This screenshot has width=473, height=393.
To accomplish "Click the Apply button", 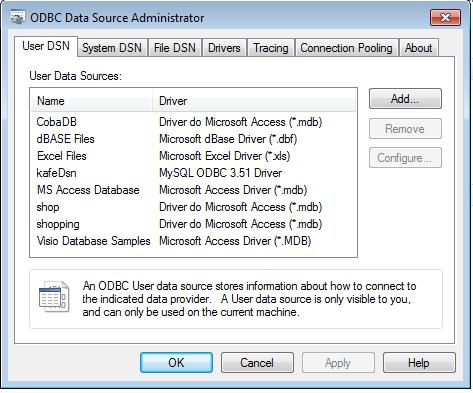I will (x=338, y=363).
